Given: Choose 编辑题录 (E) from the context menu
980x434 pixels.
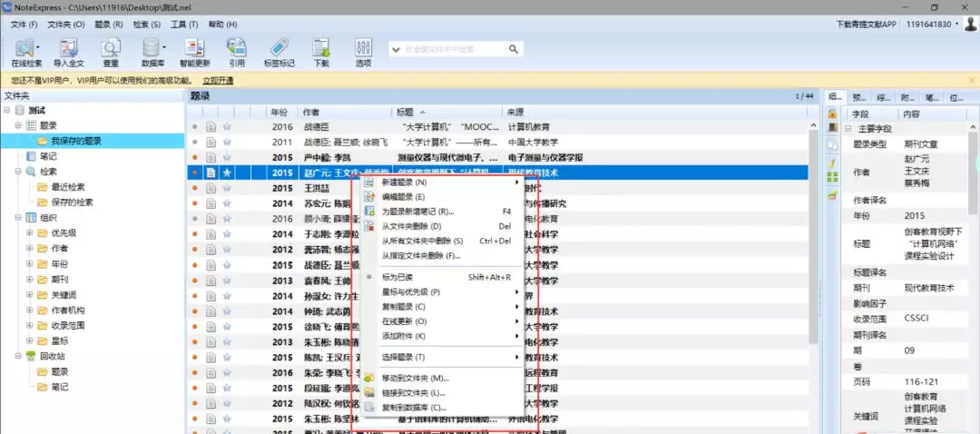Looking at the screenshot, I should pyautogui.click(x=403, y=197).
